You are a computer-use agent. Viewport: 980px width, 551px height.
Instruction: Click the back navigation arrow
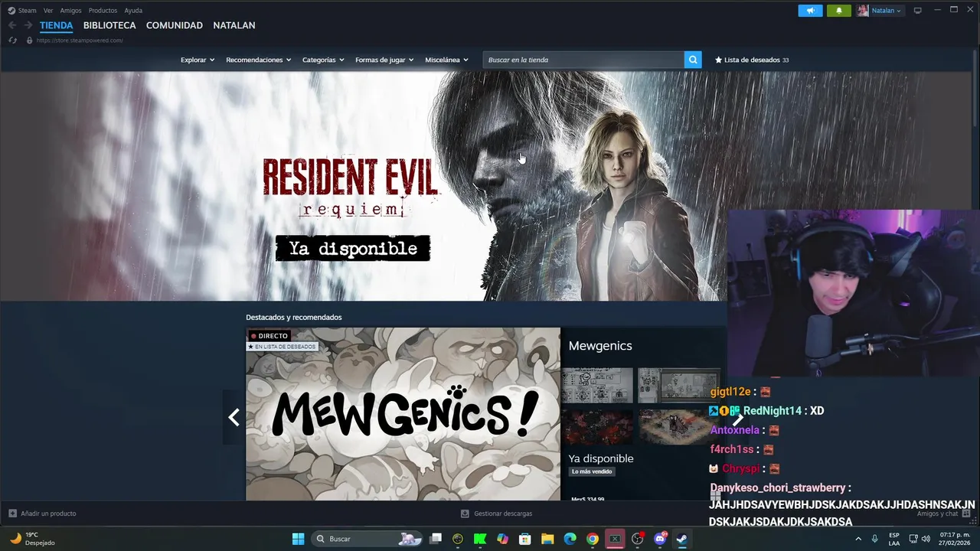(12, 25)
